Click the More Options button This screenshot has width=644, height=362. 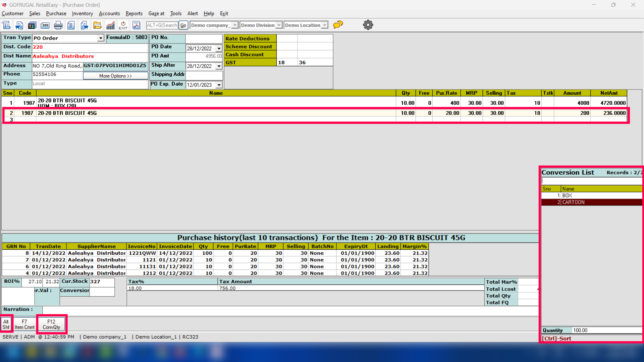115,76
